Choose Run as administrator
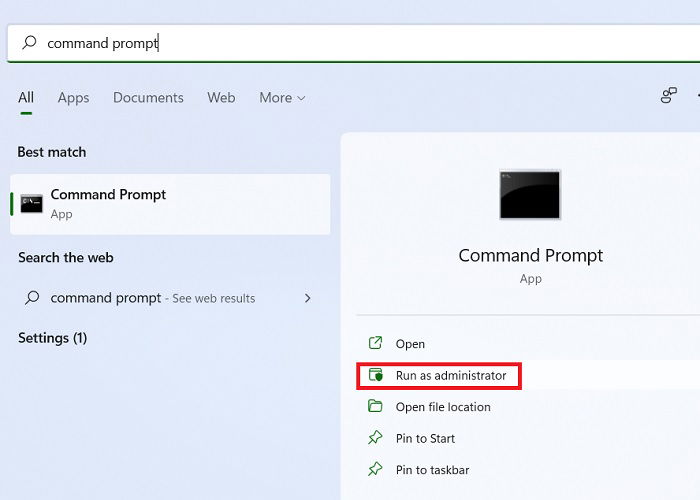Screen dimensions: 700x500 451,375
